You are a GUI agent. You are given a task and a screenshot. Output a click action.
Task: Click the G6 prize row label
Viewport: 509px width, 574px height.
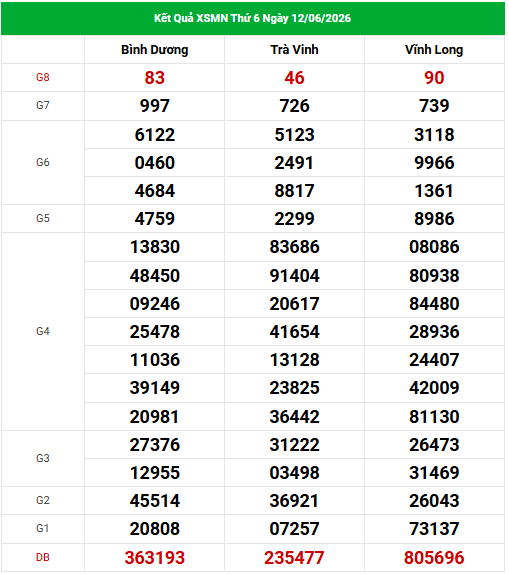(43, 163)
